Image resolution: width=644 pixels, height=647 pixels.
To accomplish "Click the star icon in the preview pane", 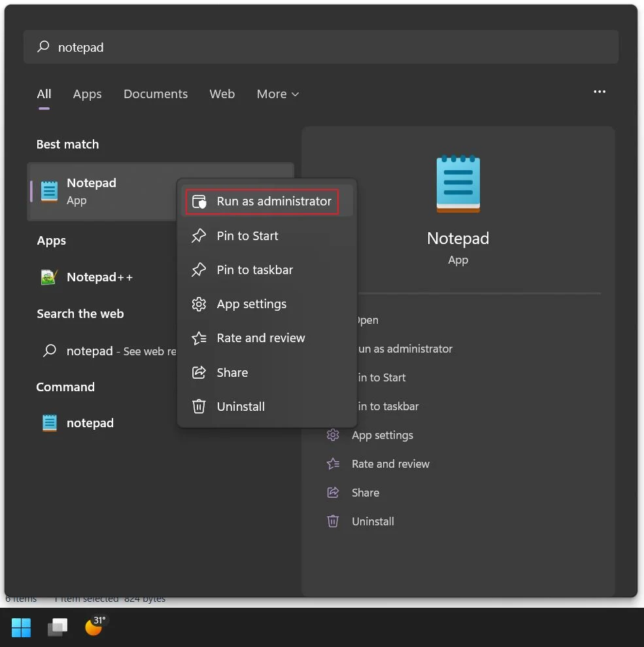I will pos(333,464).
